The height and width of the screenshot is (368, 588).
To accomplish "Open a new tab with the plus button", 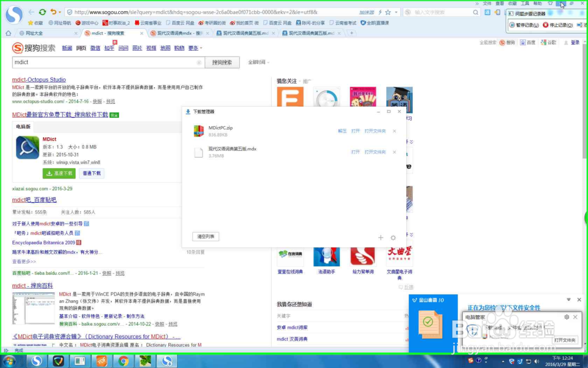I will pyautogui.click(x=352, y=33).
